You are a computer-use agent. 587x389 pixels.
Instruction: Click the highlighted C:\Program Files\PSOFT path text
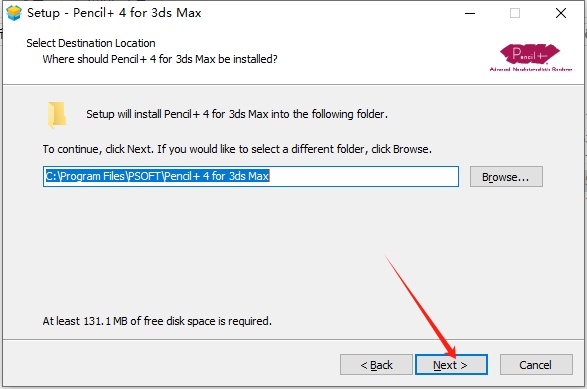tap(157, 176)
